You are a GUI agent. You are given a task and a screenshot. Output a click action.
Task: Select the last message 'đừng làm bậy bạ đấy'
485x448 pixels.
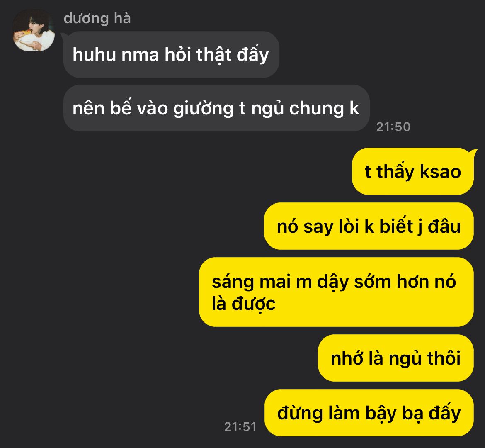[x=369, y=413]
